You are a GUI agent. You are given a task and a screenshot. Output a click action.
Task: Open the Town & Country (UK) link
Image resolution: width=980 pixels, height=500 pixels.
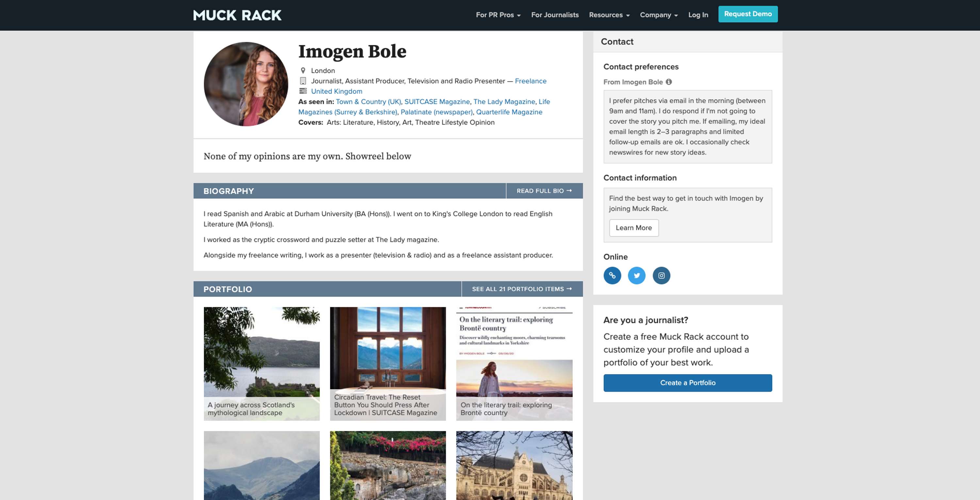coord(368,102)
